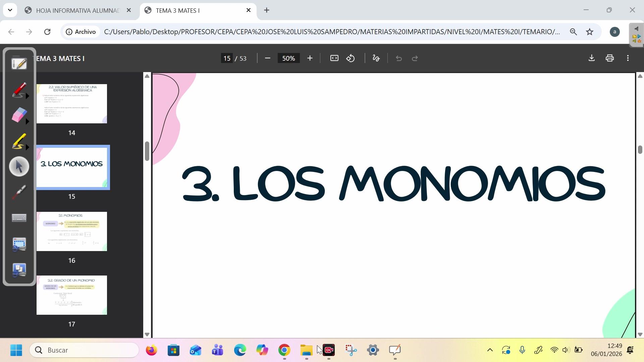This screenshot has height=362, width=644.
Task: Select the red pen tool
Action: pyautogui.click(x=18, y=90)
